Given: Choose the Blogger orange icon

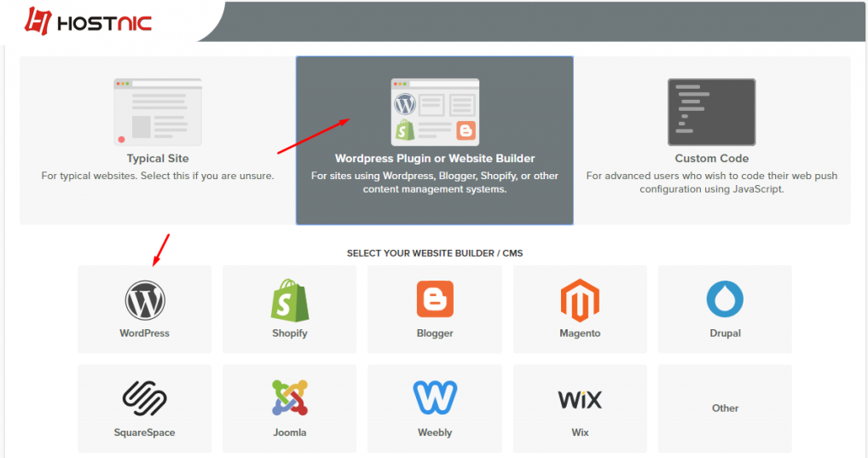Looking at the screenshot, I should [x=435, y=299].
